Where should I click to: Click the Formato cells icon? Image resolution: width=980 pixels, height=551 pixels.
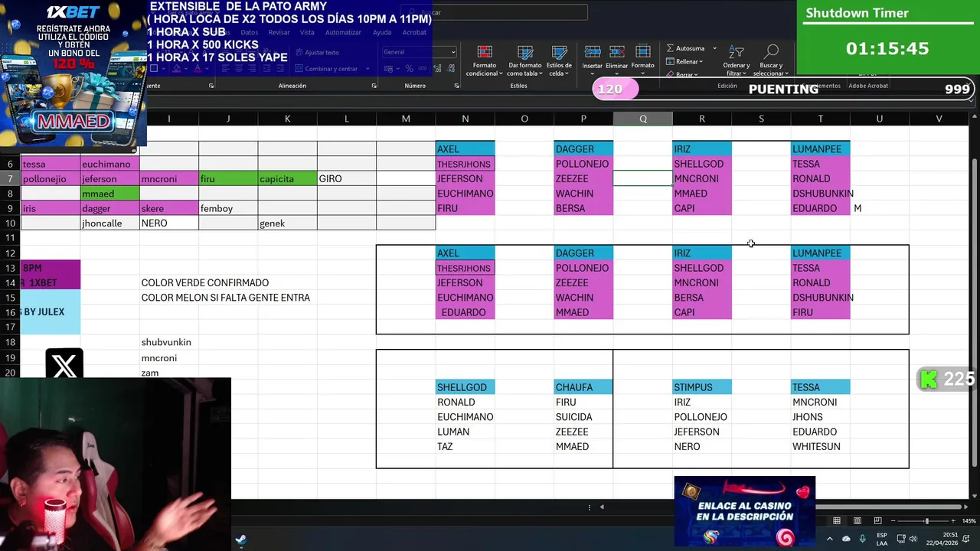tap(642, 52)
